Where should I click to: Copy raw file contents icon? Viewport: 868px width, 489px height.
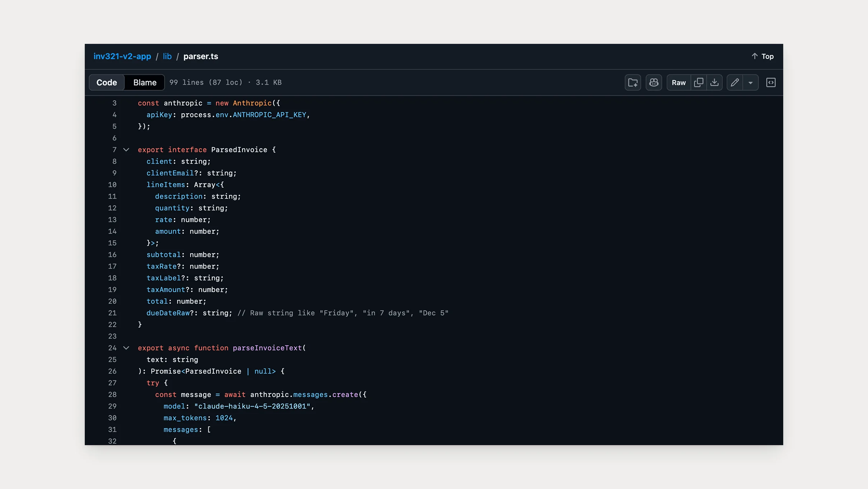(699, 83)
